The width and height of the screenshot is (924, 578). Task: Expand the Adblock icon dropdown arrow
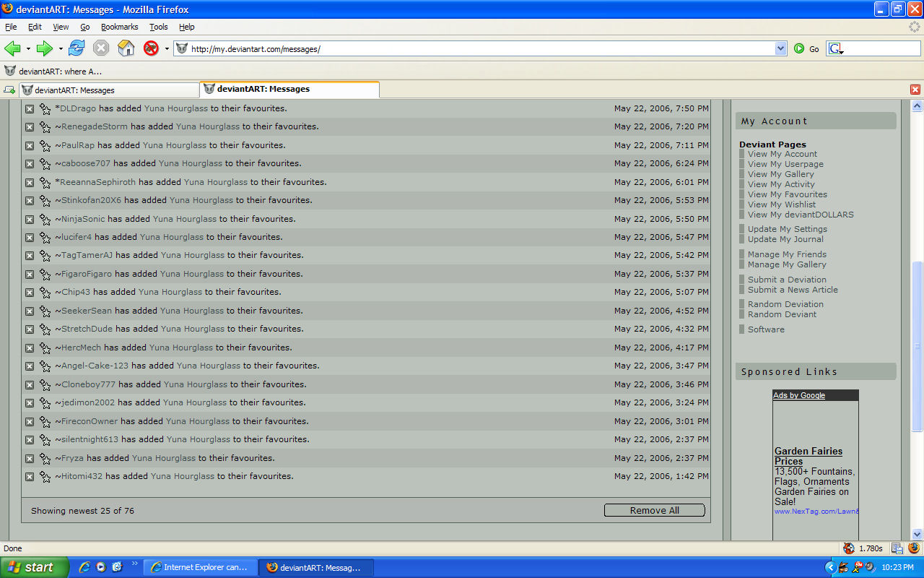click(x=167, y=49)
